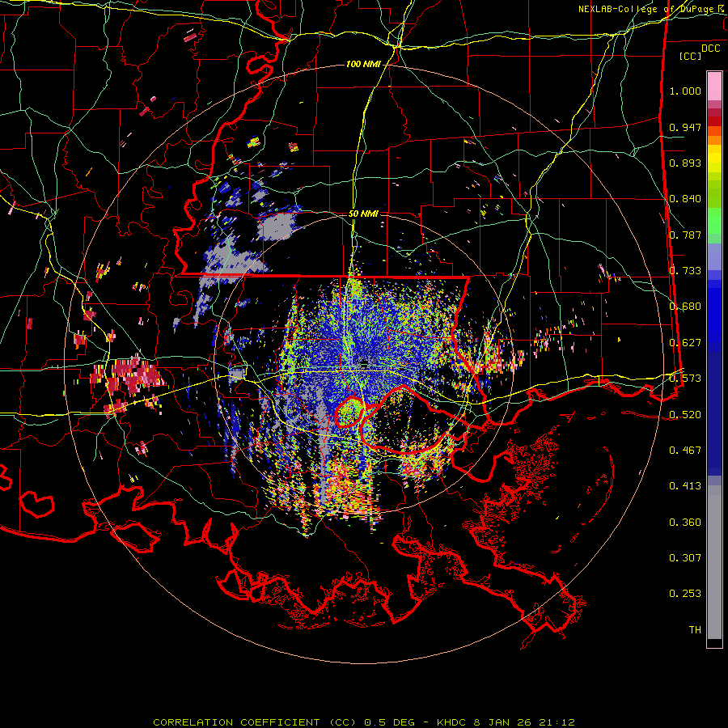This screenshot has width=728, height=728.
Task: Click the 0.840 legend value
Action: click(685, 199)
